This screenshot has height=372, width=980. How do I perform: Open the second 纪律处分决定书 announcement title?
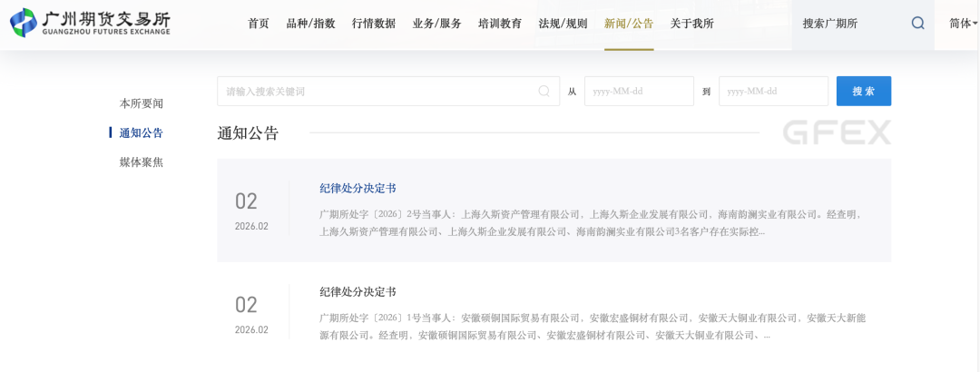[x=358, y=292]
